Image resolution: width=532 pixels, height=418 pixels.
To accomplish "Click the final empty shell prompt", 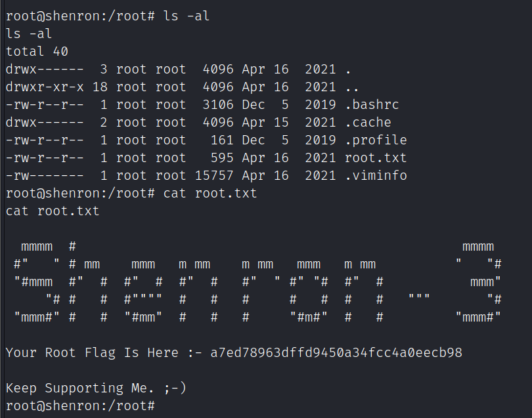I will tap(80, 406).
